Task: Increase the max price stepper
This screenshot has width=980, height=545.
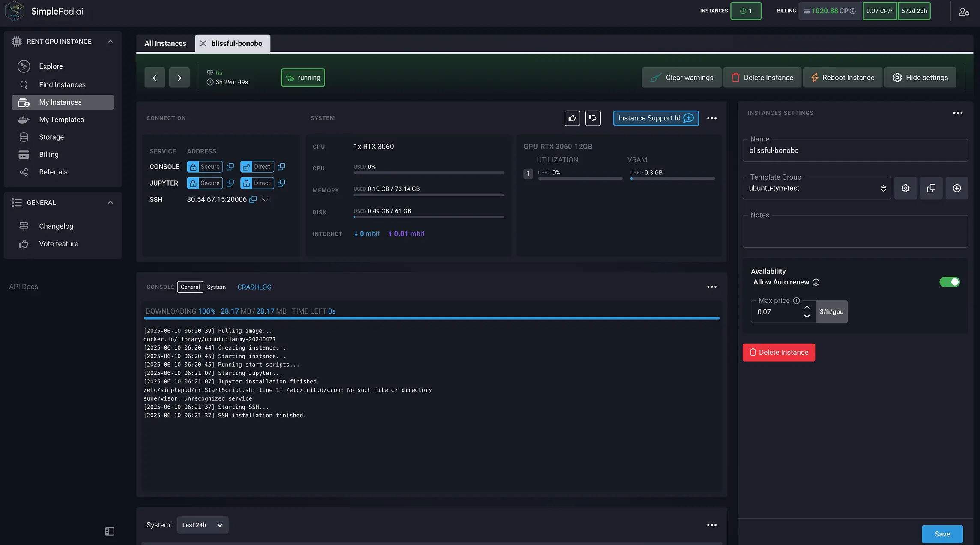Action: (807, 307)
